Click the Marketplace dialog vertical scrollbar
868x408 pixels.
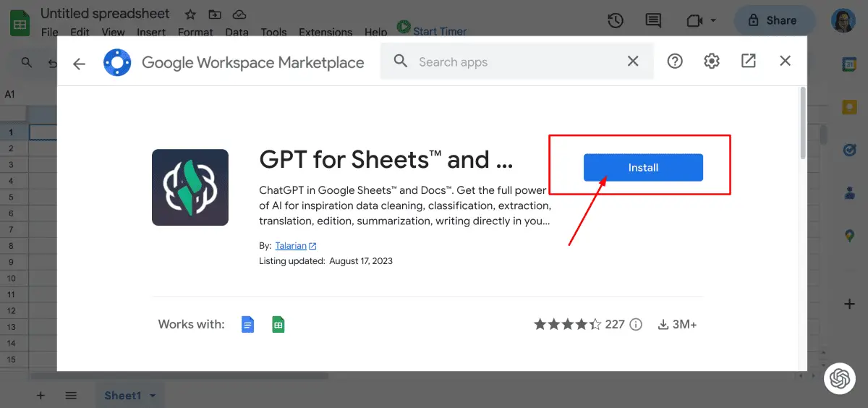(x=803, y=123)
